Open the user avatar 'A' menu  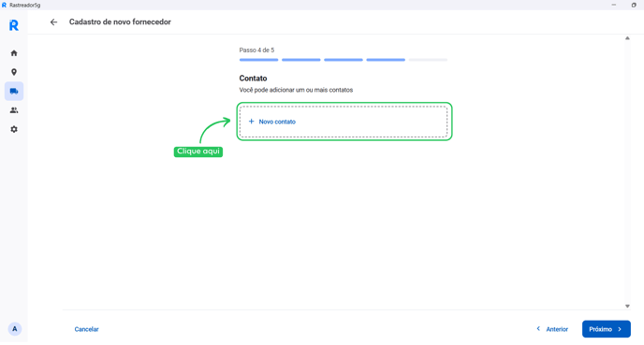[14, 329]
